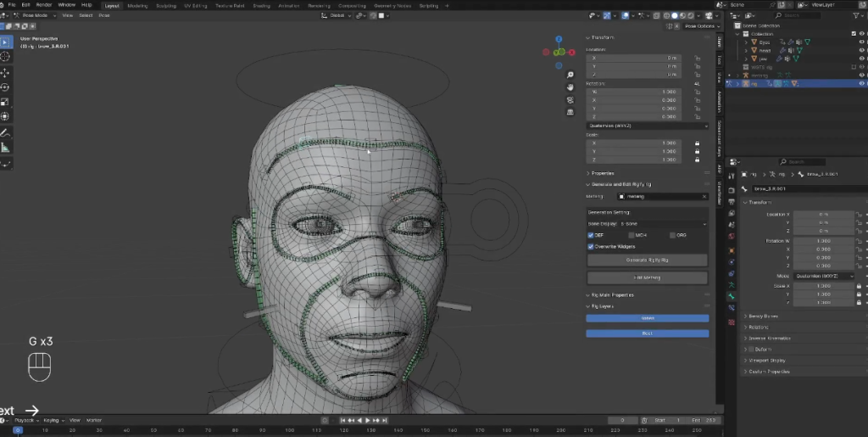Select the Move tool in left toolbar
This screenshot has width=868, height=437.
pyautogui.click(x=6, y=71)
